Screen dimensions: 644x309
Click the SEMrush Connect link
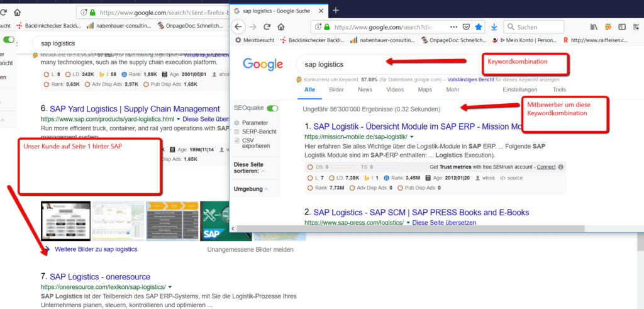546,167
